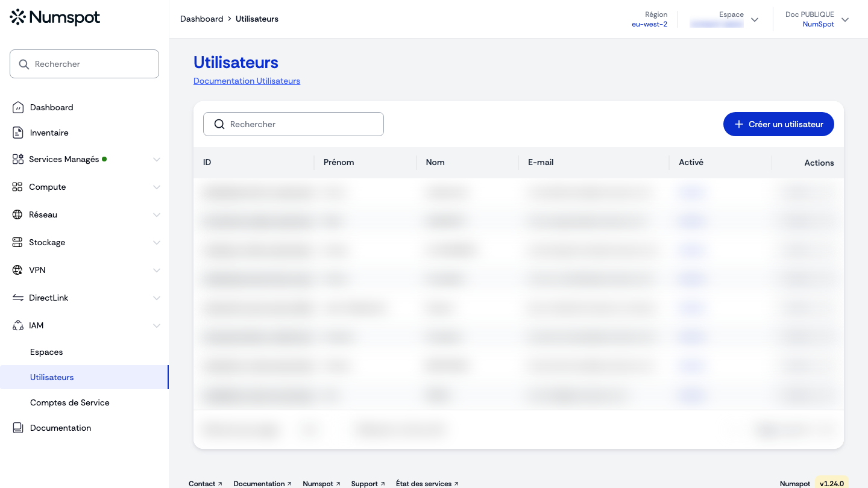
Task: Expand the Services Managés chevron
Action: click(x=157, y=160)
